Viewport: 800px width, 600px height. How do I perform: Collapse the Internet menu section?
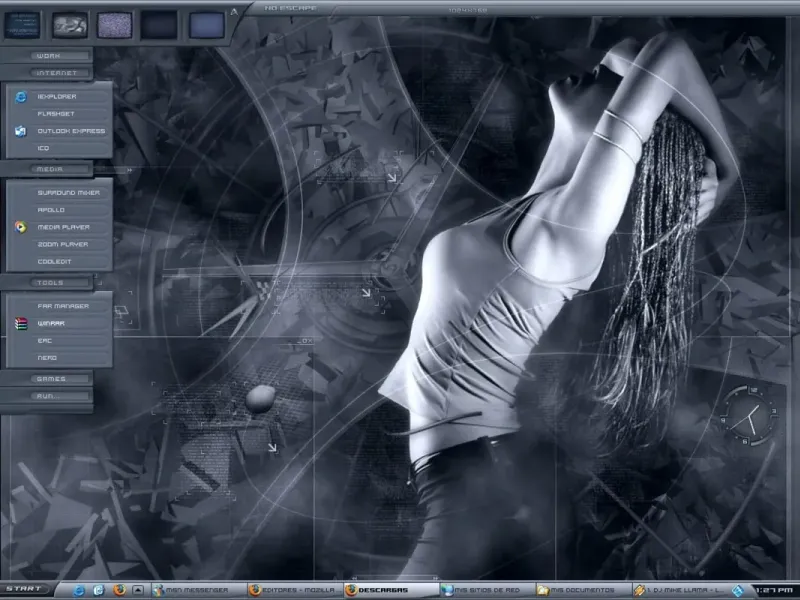tap(56, 73)
